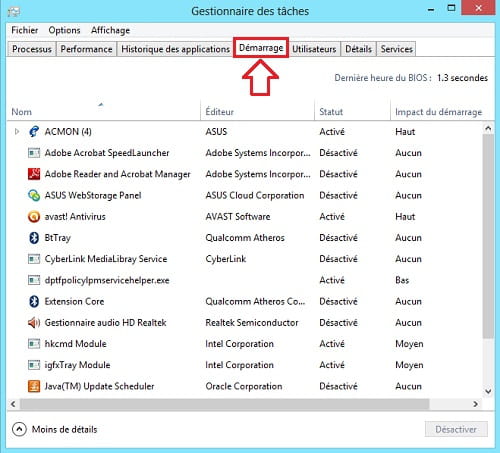Viewport: 500px width, 453px height.
Task: Click the Désactiver button
Action: [456, 429]
